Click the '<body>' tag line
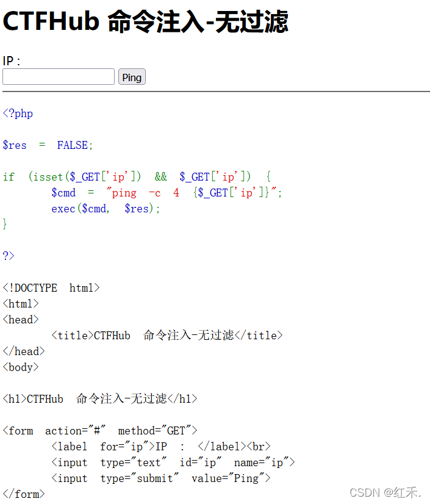The image size is (430, 504). 21,367
